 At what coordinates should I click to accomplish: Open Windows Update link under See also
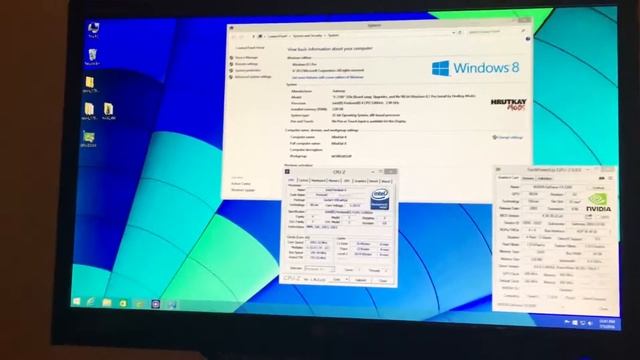243,190
